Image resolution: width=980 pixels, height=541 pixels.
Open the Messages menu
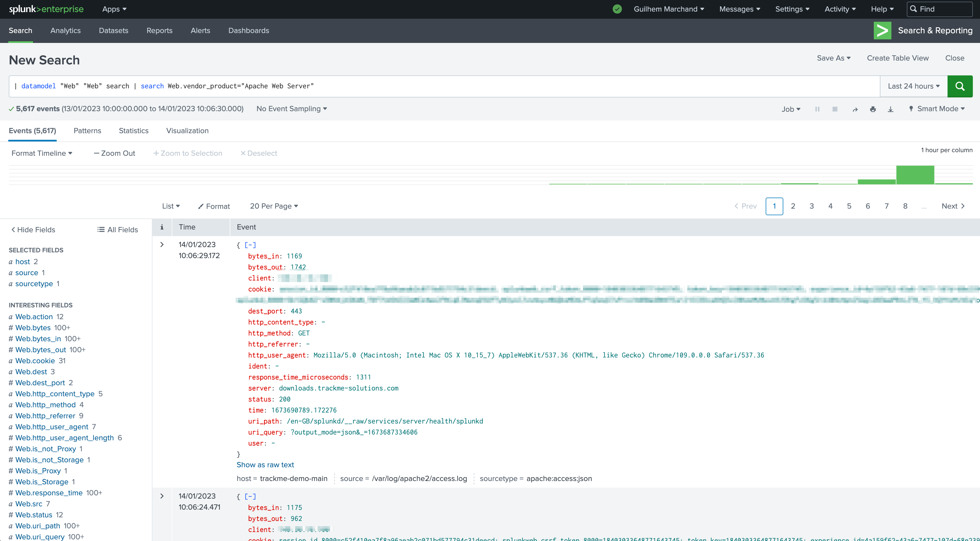(740, 9)
